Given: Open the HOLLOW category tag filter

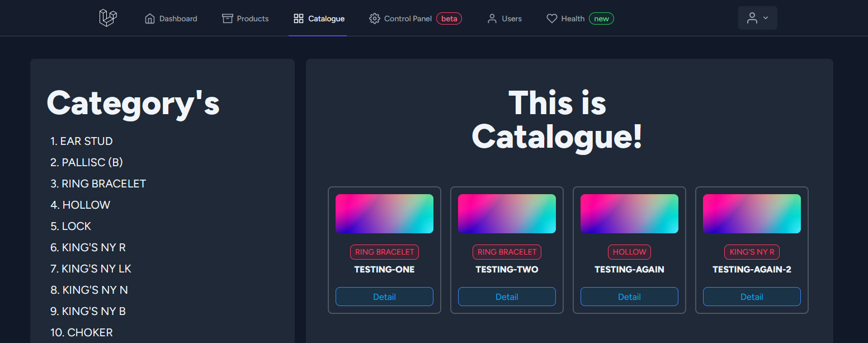Looking at the screenshot, I should coord(629,252).
